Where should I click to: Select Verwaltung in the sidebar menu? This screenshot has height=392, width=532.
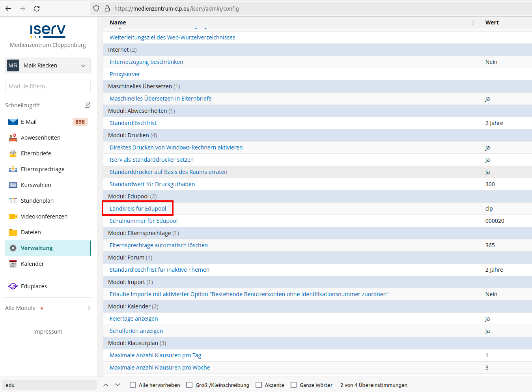(x=37, y=248)
